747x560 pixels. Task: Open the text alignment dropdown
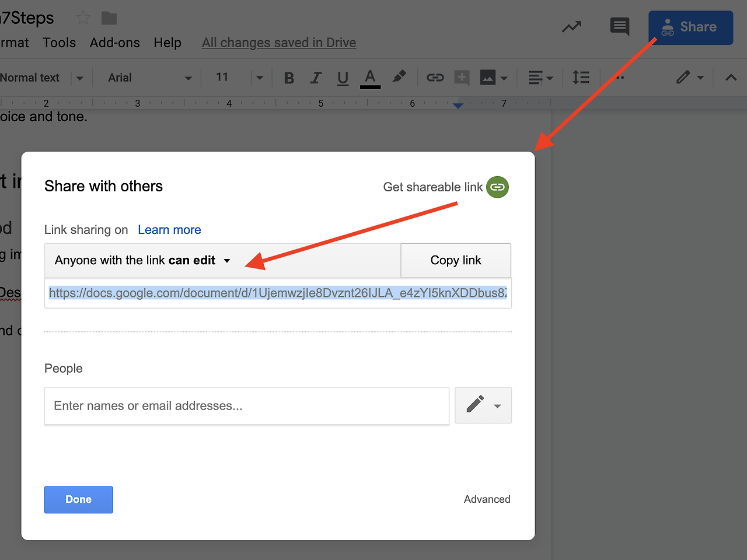pos(540,78)
